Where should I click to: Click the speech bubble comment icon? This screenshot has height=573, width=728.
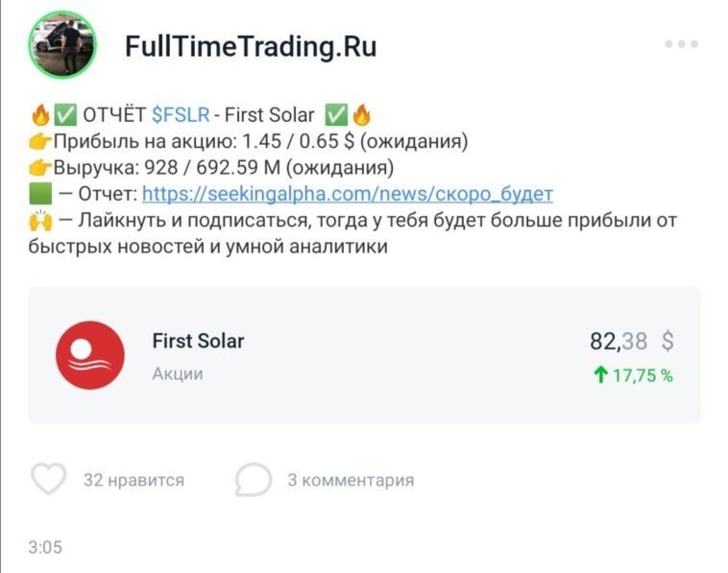pos(253,479)
